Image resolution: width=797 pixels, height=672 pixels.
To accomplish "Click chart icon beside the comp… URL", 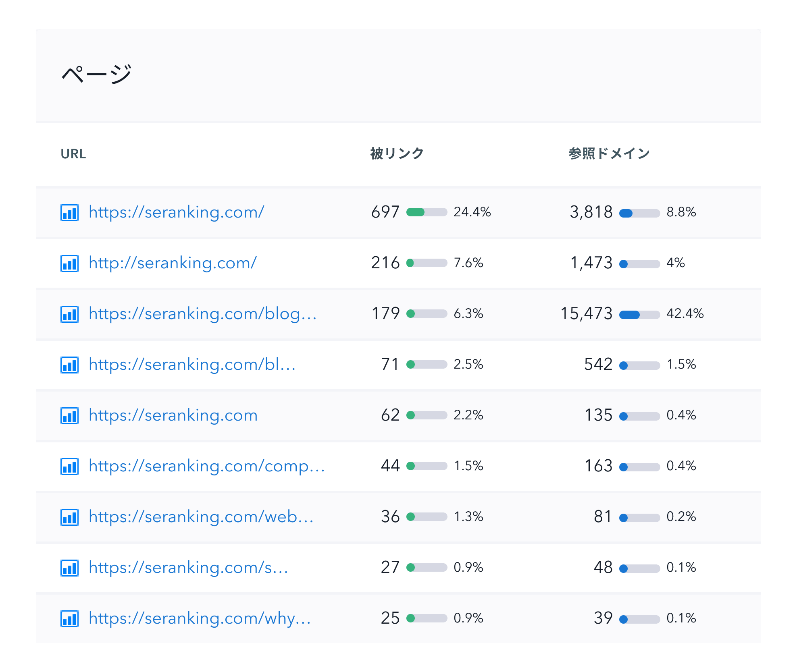I will 69,467.
